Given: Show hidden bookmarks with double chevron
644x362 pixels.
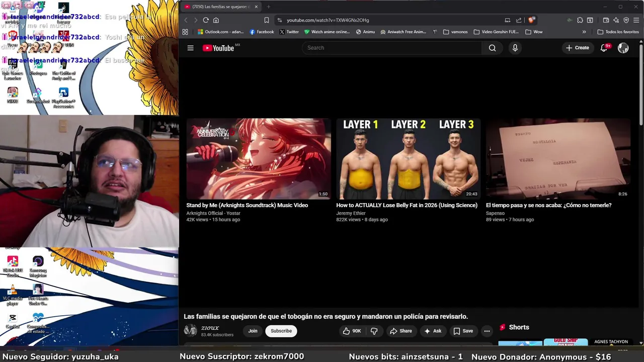Looking at the screenshot, I should coord(584,32).
